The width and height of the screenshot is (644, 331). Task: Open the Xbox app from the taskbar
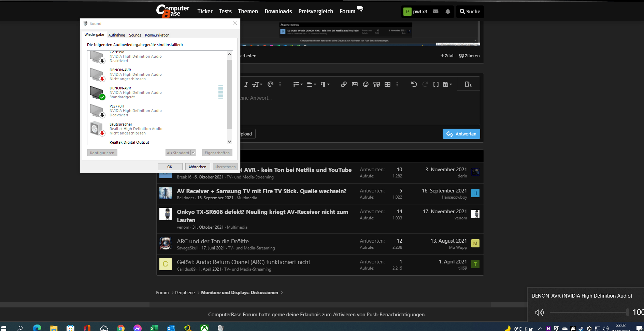(x=204, y=328)
